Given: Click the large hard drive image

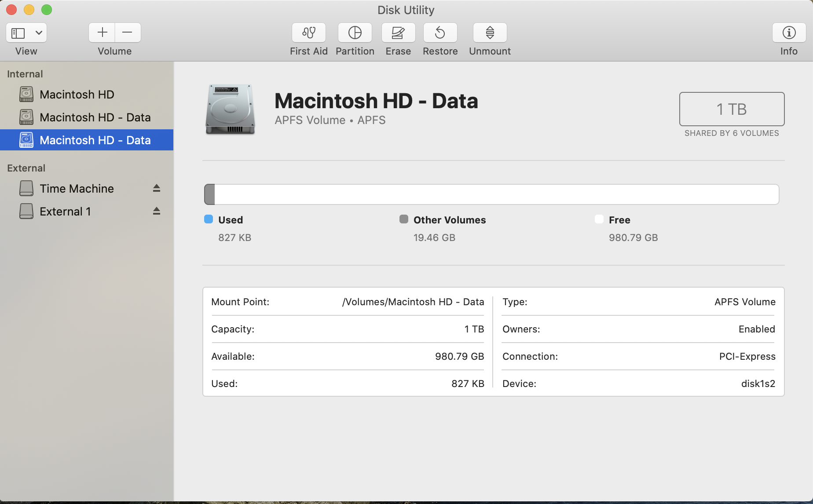Looking at the screenshot, I should 230,109.
